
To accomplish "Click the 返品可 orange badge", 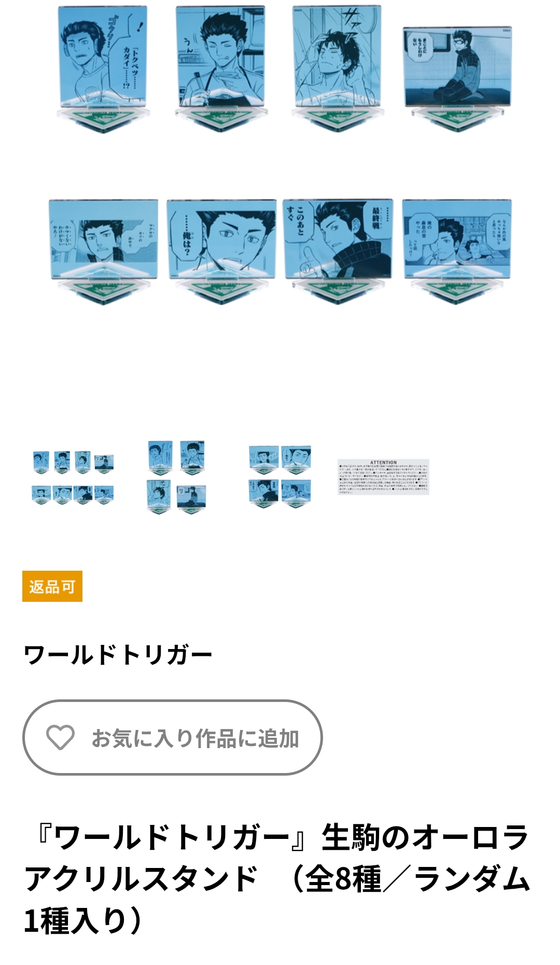I will tap(52, 586).
